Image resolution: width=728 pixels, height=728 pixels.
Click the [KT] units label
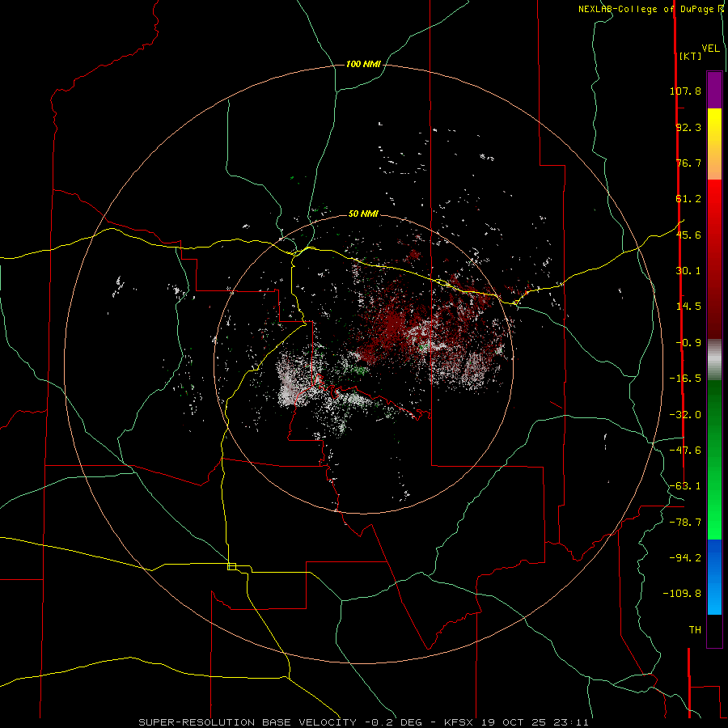691,56
